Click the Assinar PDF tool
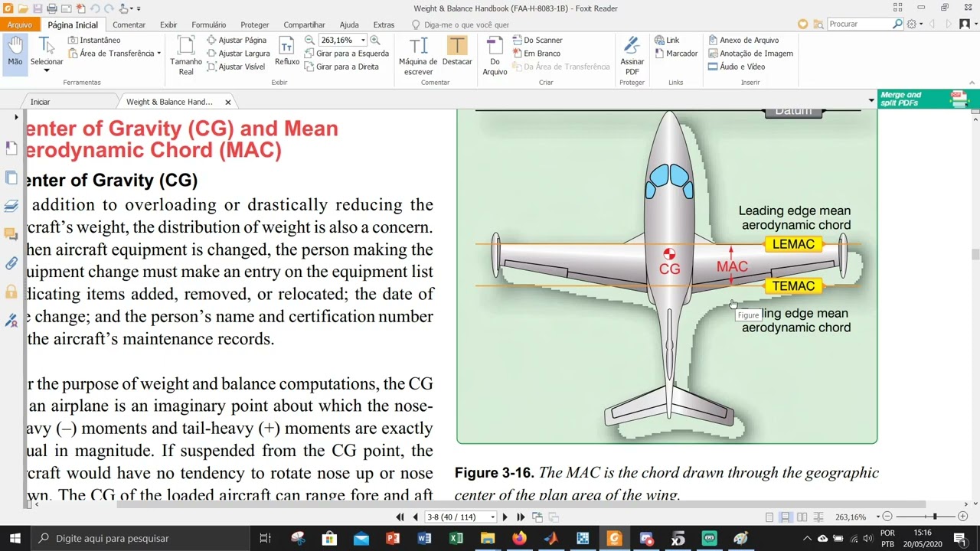The height and width of the screenshot is (551, 980). 632,55
